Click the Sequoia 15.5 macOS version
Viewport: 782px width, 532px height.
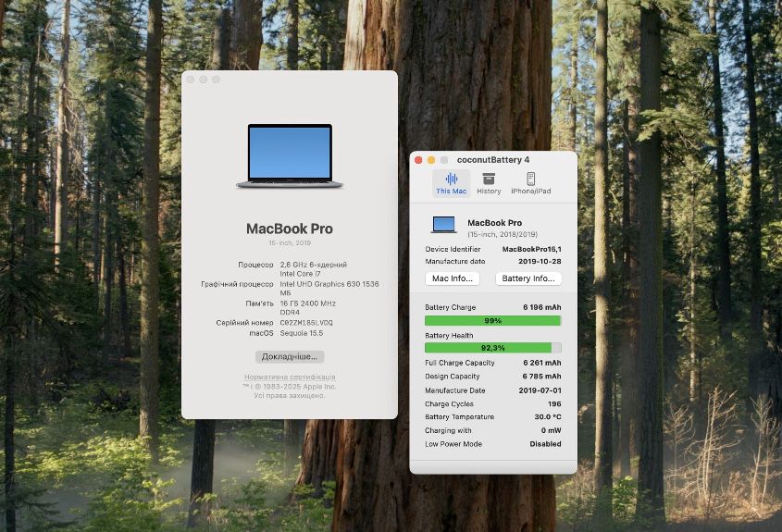click(x=301, y=333)
